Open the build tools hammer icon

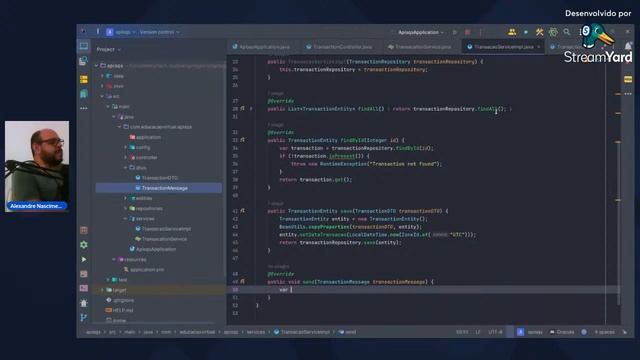[x=539, y=32]
